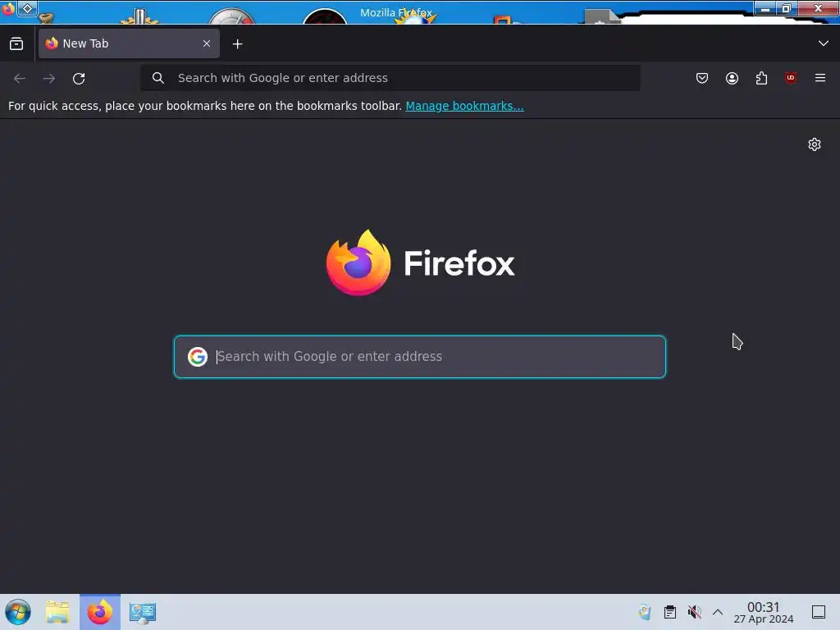
Task: Click the address bar magnifier icon
Action: [158, 78]
